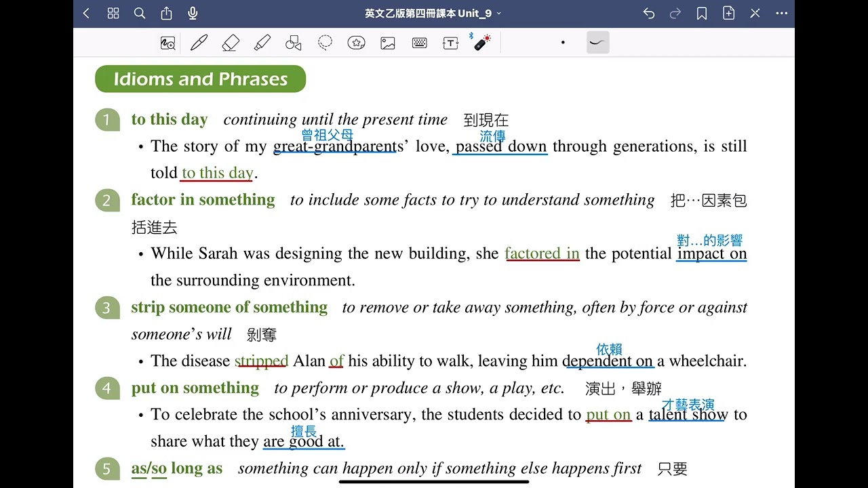
Task: Tap the 'as/so long as' heading
Action: [x=177, y=468]
